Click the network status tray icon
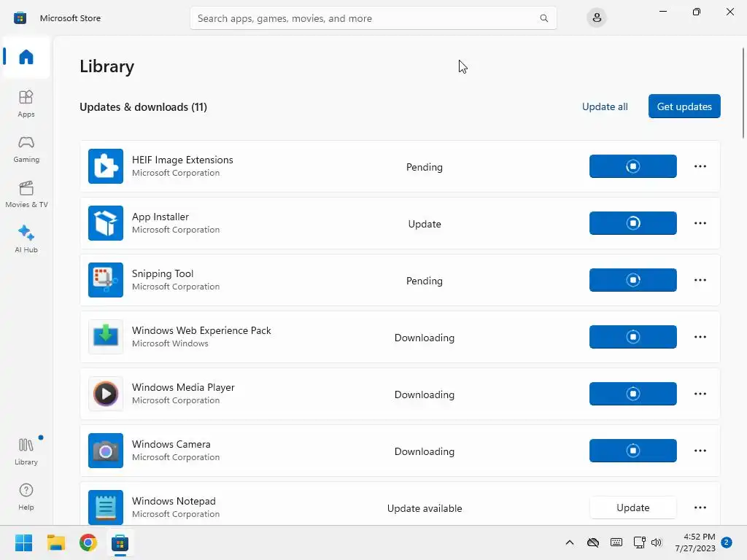 point(639,542)
